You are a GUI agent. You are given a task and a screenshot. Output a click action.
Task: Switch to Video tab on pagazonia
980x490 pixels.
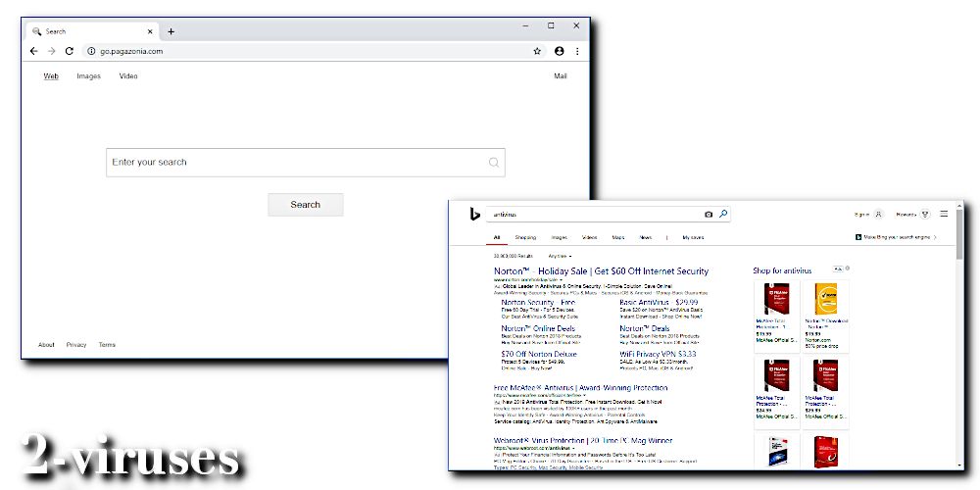(128, 76)
